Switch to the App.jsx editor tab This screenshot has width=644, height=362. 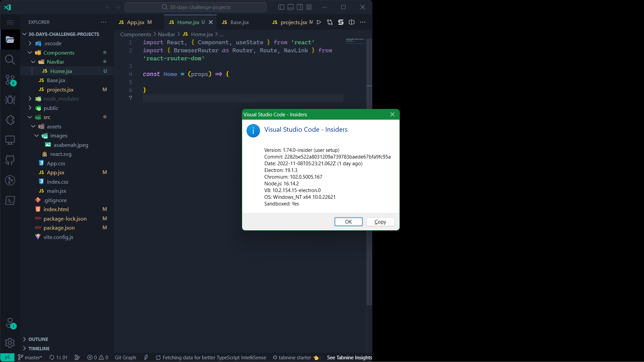click(x=136, y=22)
